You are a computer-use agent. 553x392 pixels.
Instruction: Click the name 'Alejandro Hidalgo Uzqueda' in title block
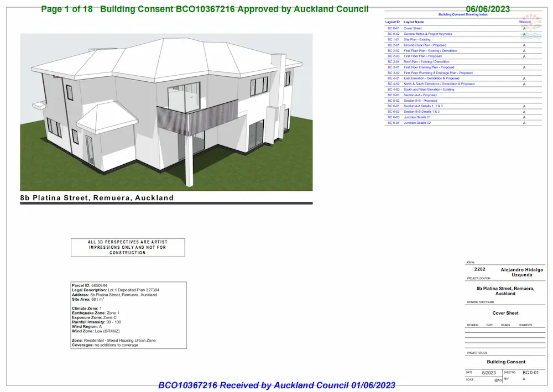(521, 272)
